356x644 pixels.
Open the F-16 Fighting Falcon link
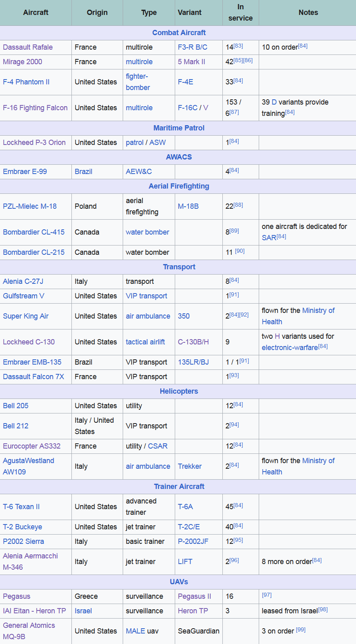(35, 108)
